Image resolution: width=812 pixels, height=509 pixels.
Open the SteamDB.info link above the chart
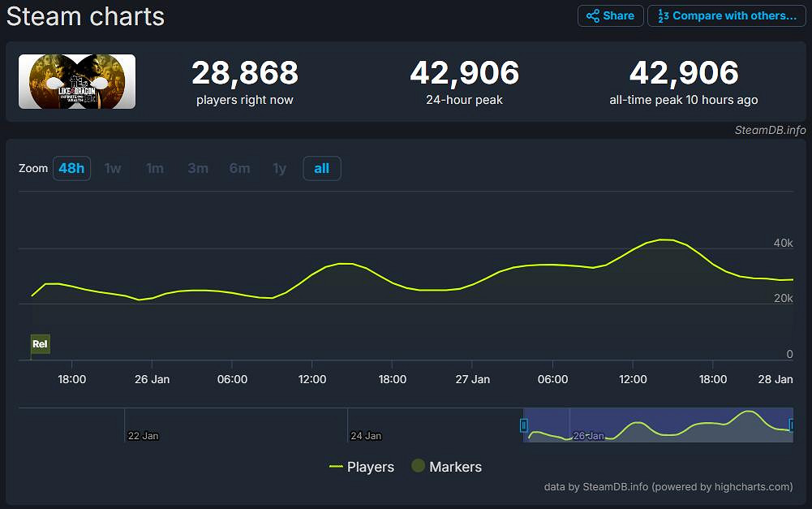pyautogui.click(x=768, y=130)
